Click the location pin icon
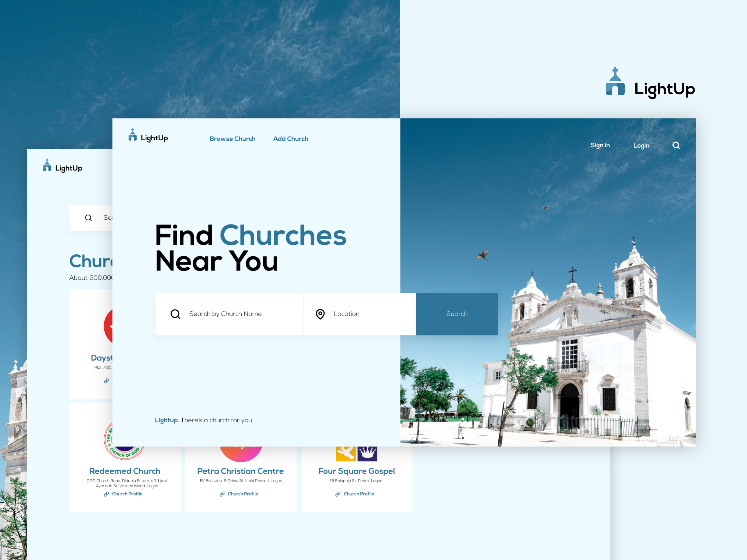The width and height of the screenshot is (747, 560). pyautogui.click(x=320, y=314)
